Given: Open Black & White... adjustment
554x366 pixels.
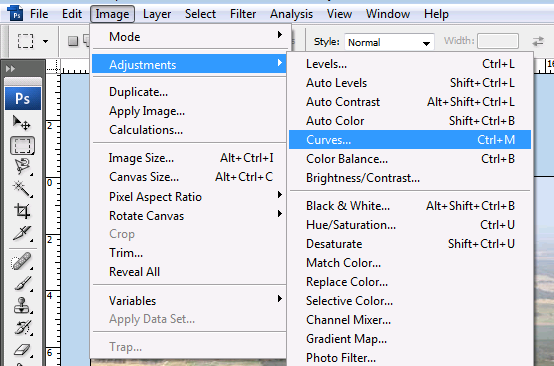Looking at the screenshot, I should point(410,206).
